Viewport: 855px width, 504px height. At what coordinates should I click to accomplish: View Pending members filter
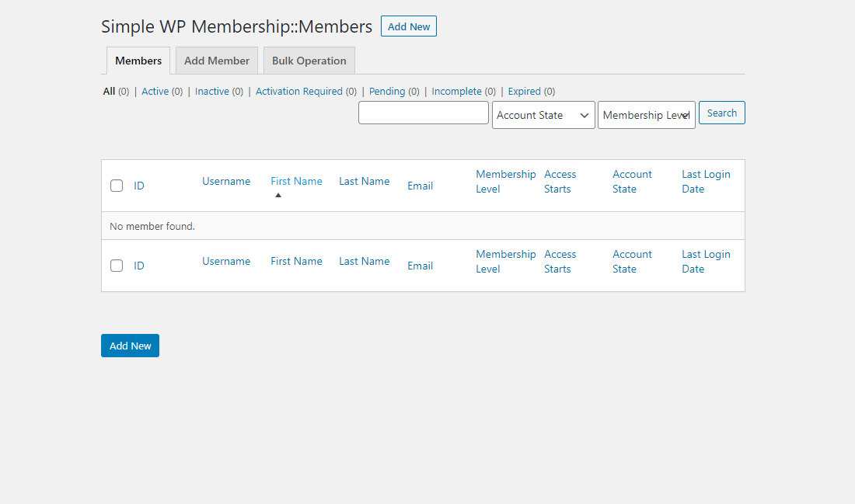click(387, 92)
